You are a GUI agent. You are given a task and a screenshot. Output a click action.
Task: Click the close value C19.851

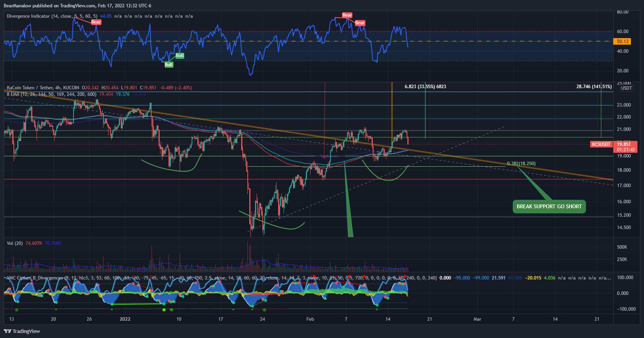pyautogui.click(x=148, y=88)
